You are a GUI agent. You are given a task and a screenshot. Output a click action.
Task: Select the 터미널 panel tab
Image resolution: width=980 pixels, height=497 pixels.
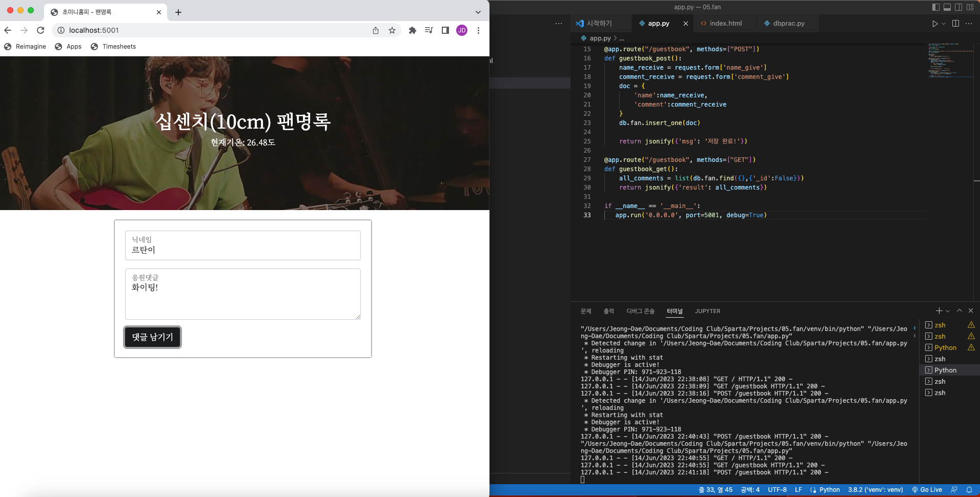675,311
